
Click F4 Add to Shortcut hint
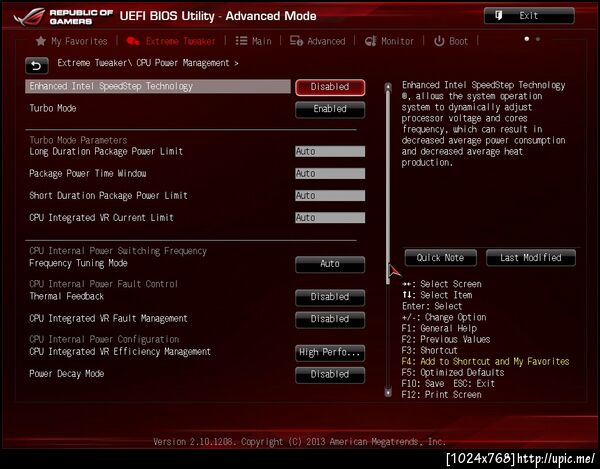click(486, 362)
